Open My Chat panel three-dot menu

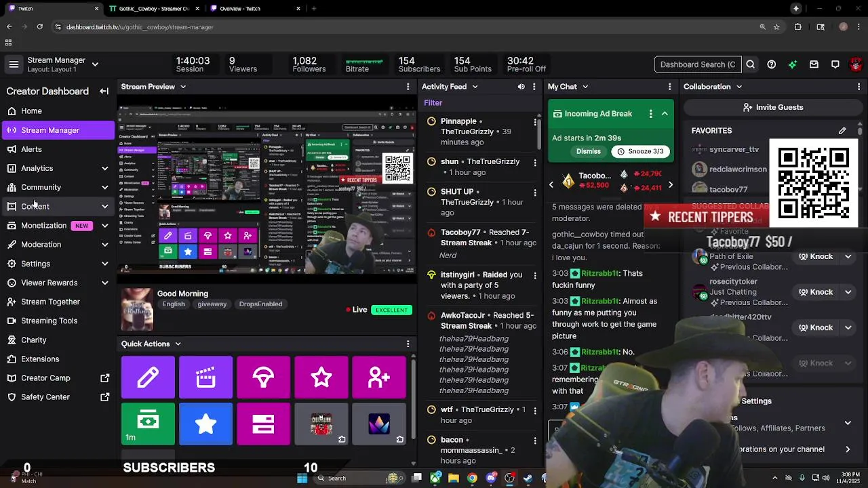pos(669,87)
